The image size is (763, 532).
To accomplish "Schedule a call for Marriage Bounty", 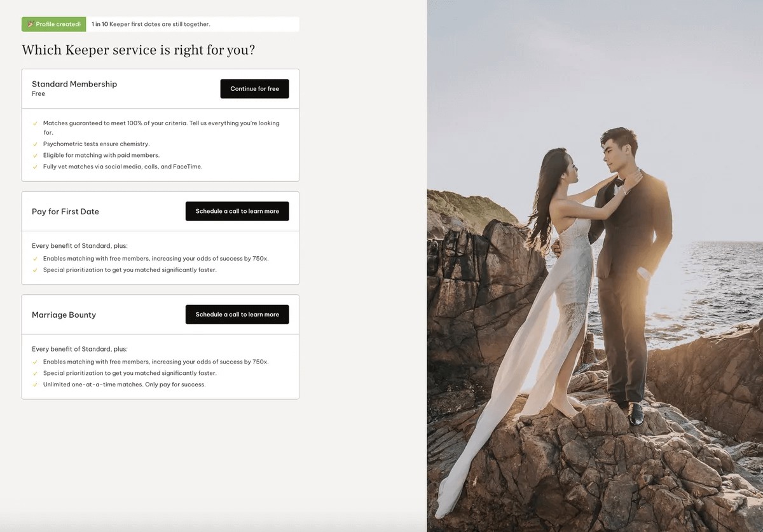I will (237, 315).
